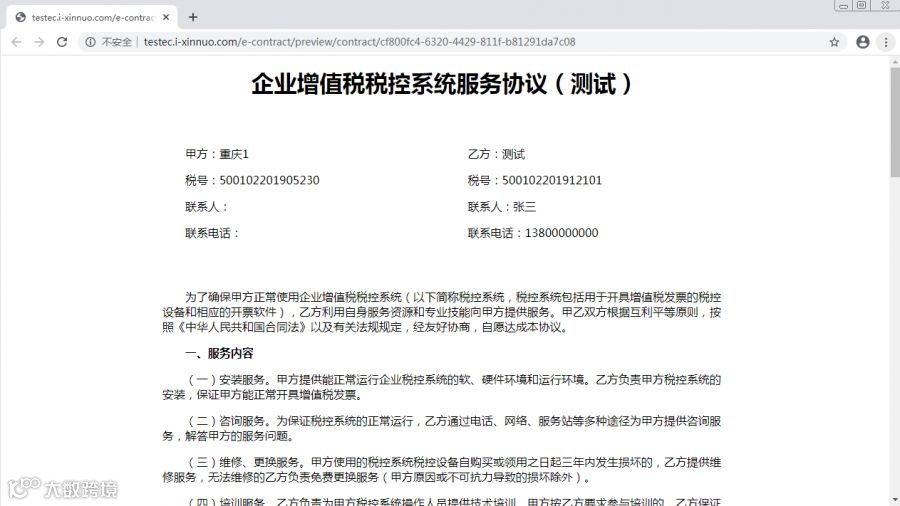Click the title 企业增值税税控系统服务协议（测试）
The height and width of the screenshot is (506, 900).
(x=442, y=84)
